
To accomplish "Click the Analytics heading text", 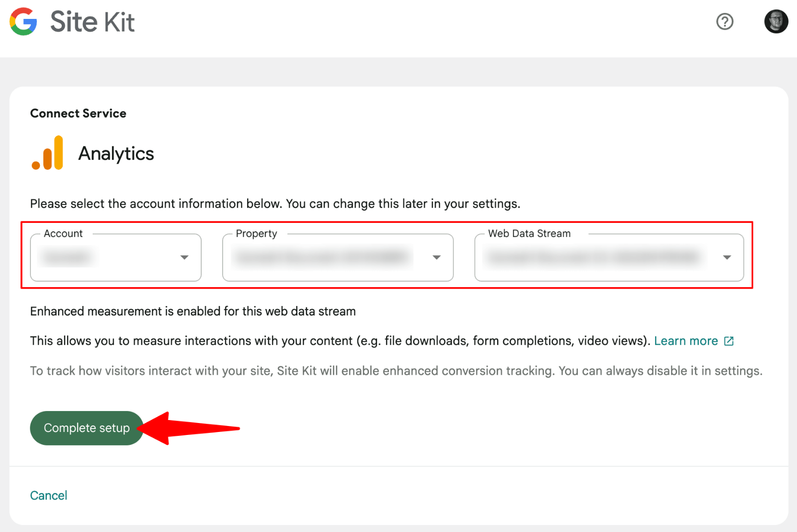I will [x=116, y=154].
